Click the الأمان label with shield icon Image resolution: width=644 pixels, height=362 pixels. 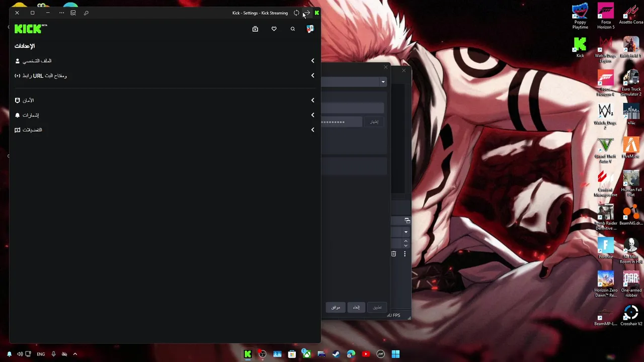[x=24, y=101]
